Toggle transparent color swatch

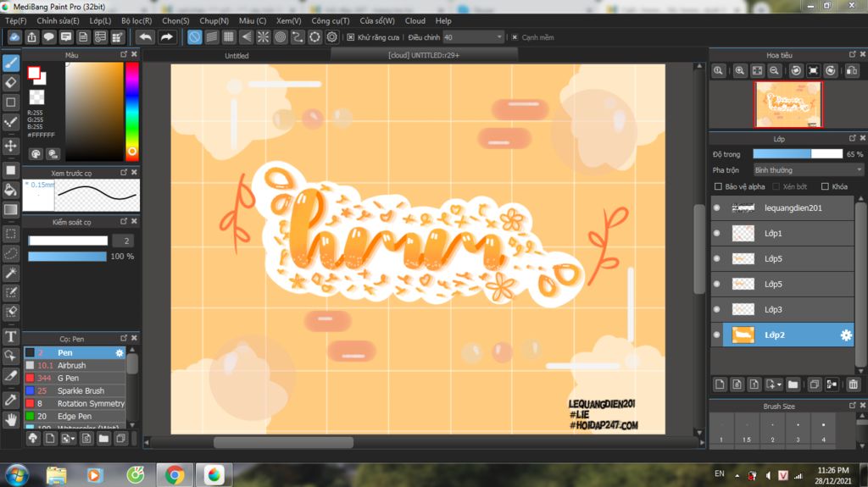coord(36,97)
